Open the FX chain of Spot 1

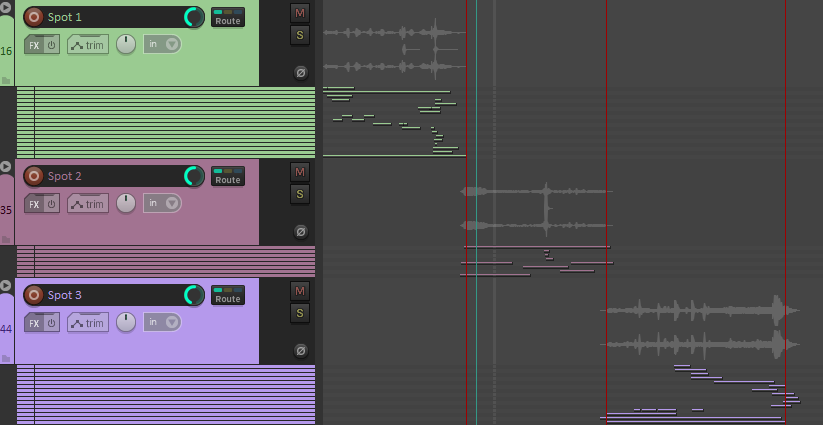[34, 45]
